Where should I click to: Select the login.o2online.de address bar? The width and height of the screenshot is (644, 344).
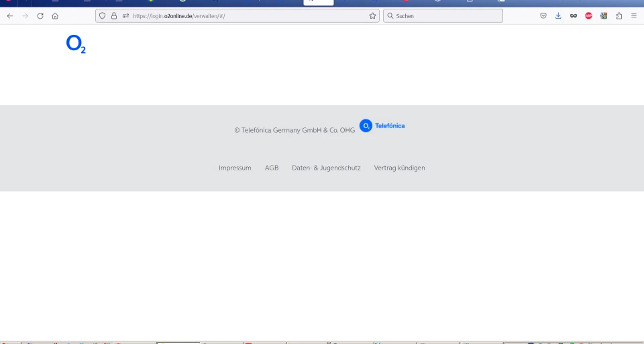[x=237, y=16]
